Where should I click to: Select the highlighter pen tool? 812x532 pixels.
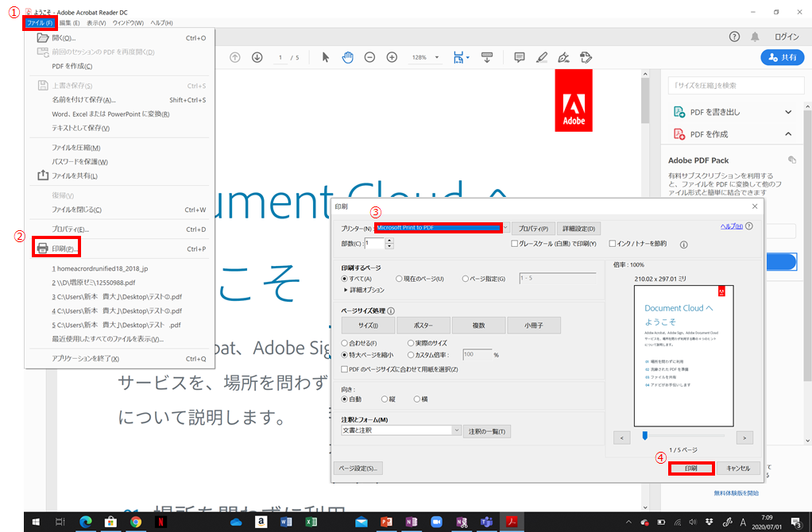click(x=542, y=57)
